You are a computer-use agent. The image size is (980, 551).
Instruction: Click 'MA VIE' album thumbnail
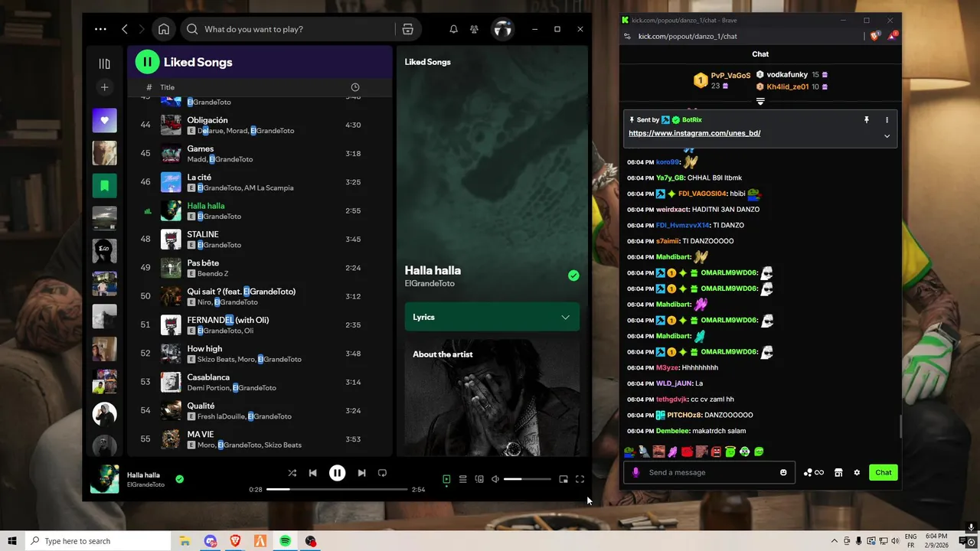pyautogui.click(x=171, y=439)
